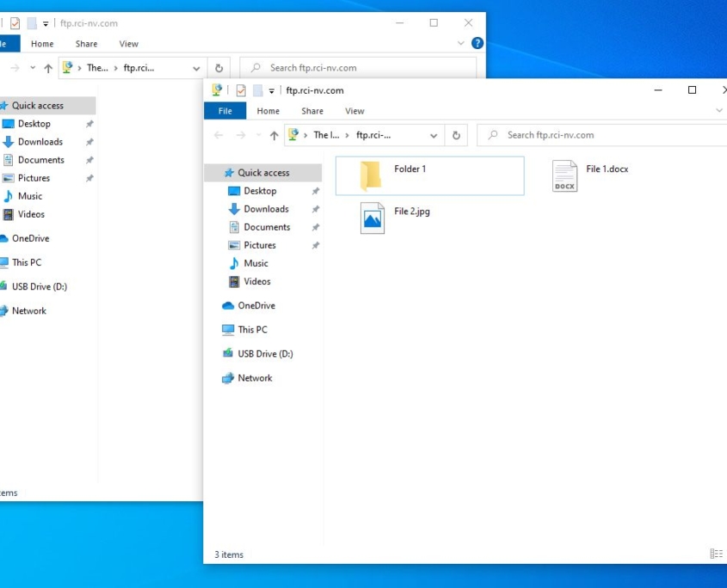
Task: Click the Search box in the back window
Action: pos(359,68)
